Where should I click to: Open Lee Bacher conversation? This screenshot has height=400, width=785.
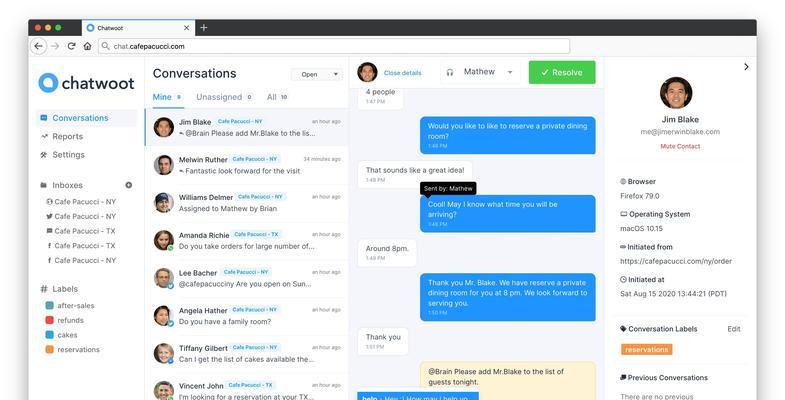[x=246, y=278]
